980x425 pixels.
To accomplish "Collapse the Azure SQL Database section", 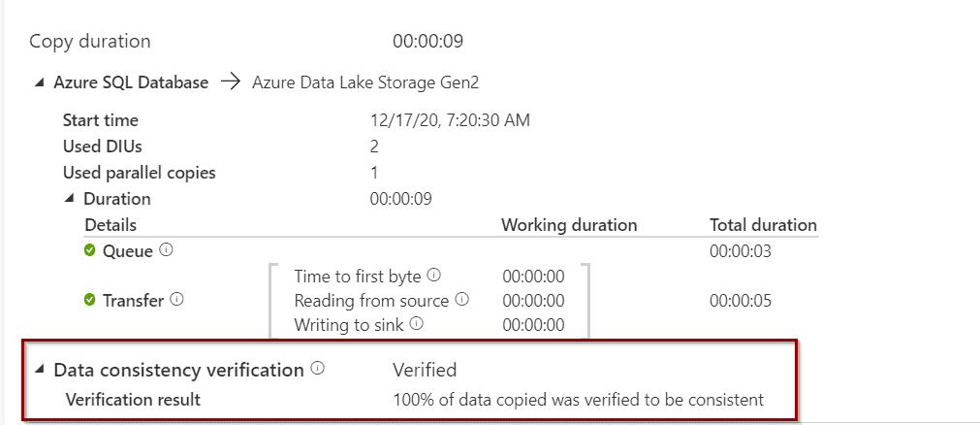I will point(40,82).
